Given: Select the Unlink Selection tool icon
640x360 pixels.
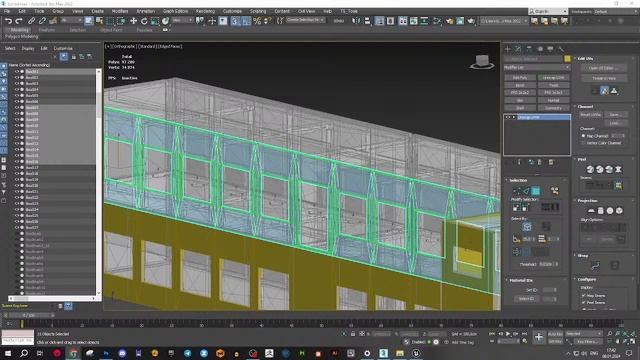Looking at the screenshot, I should pos(42,20).
